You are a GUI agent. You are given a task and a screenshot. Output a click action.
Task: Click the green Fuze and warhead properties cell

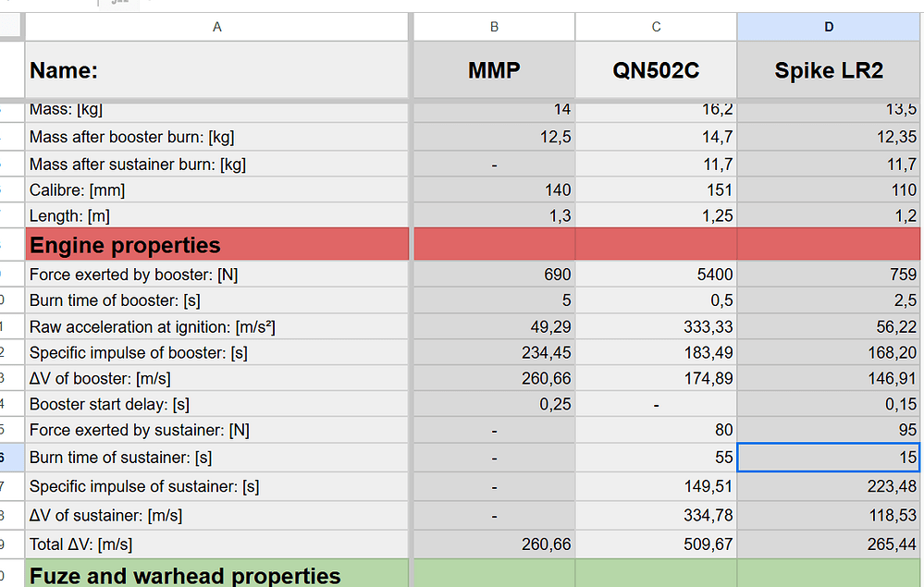tap(216, 575)
